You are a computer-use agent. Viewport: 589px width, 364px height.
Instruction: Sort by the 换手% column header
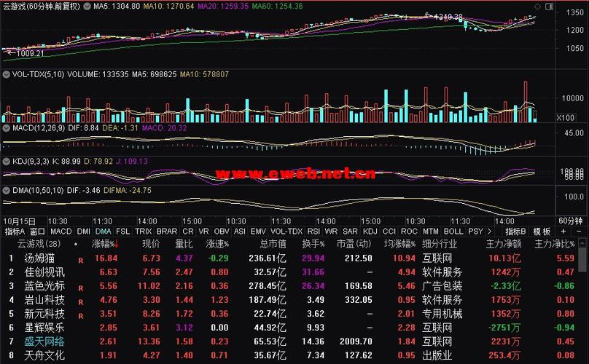[x=313, y=244]
